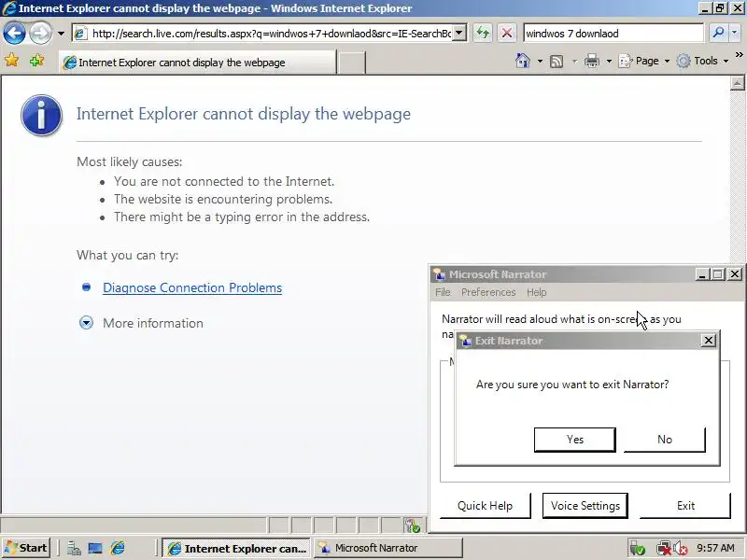Click network disconnected tray icon

click(663, 549)
